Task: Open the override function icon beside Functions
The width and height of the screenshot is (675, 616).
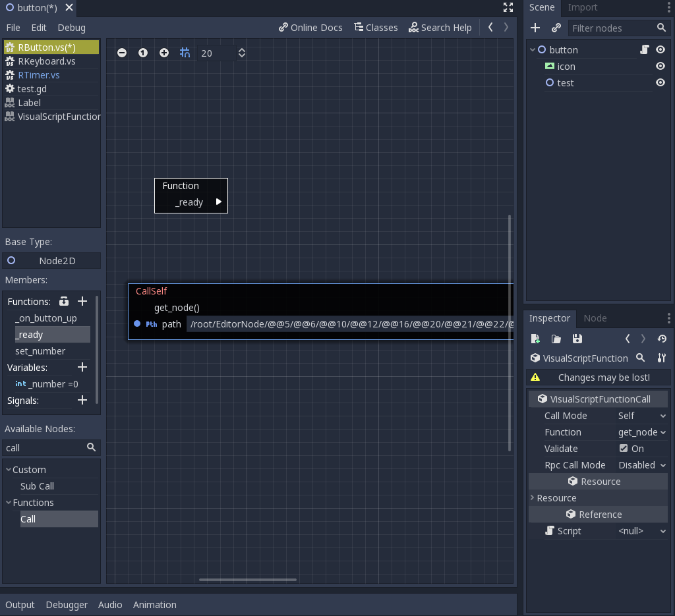Action: click(x=63, y=301)
